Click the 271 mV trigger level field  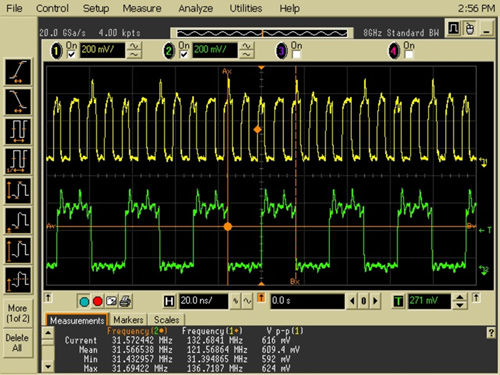coord(429,301)
